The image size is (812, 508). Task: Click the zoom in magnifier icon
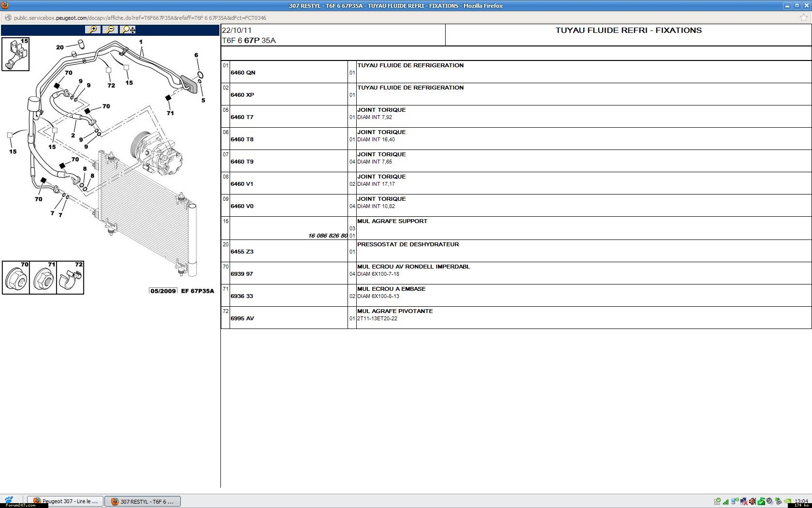(93, 30)
